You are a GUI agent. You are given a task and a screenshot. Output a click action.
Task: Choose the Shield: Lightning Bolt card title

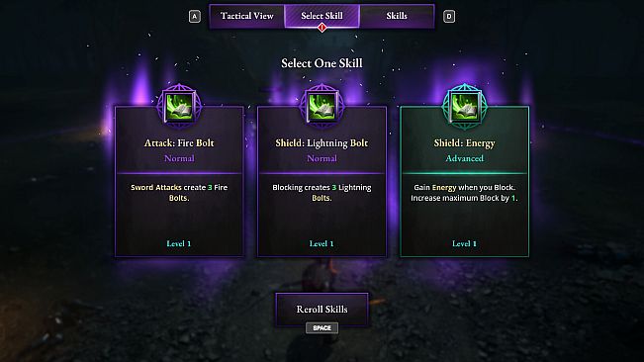(x=322, y=142)
